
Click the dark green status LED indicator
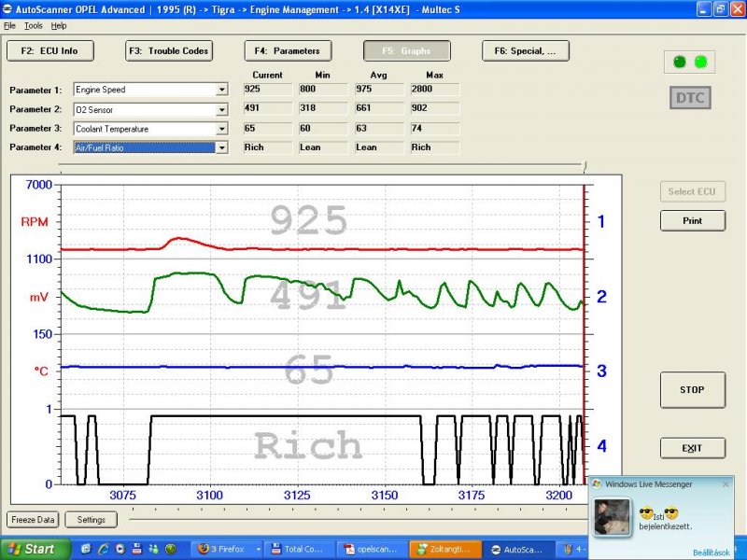680,62
